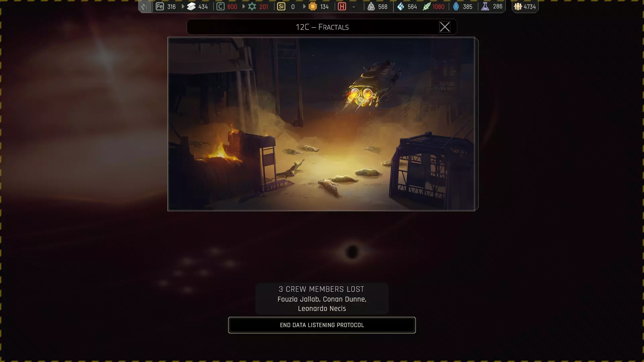Click the population crew count icon
Image resolution: width=644 pixels, height=362 pixels.
click(x=518, y=6)
